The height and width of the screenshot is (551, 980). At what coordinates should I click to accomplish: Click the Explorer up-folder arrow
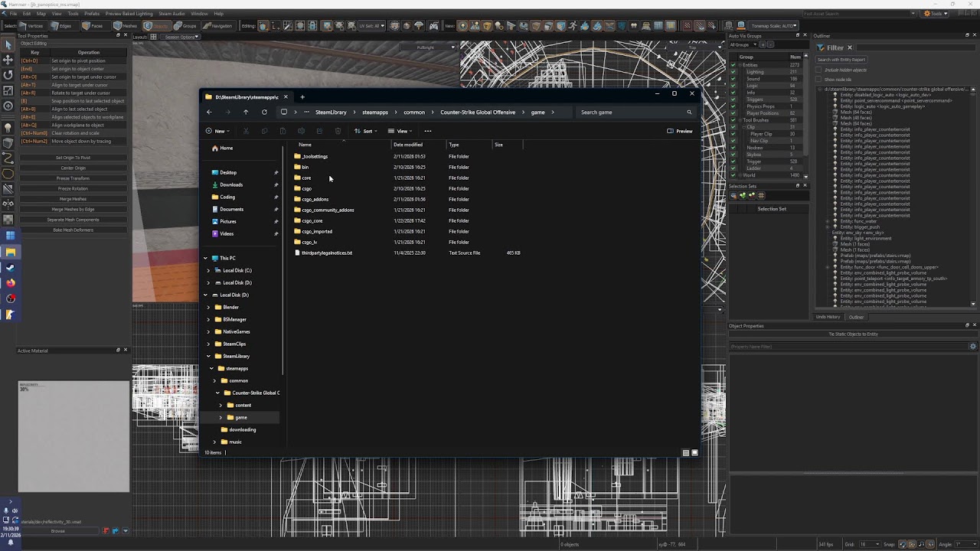pyautogui.click(x=246, y=112)
